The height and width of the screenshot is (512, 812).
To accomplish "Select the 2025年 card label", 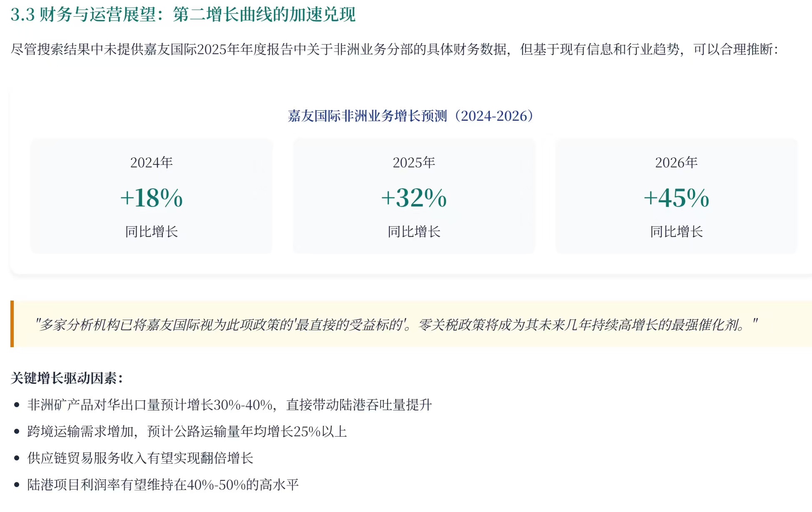I will click(414, 163).
